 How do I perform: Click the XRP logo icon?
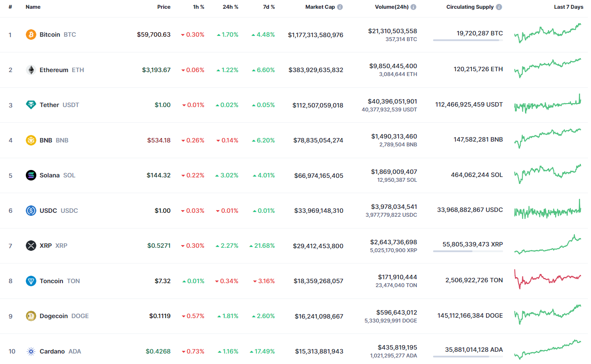tap(31, 246)
